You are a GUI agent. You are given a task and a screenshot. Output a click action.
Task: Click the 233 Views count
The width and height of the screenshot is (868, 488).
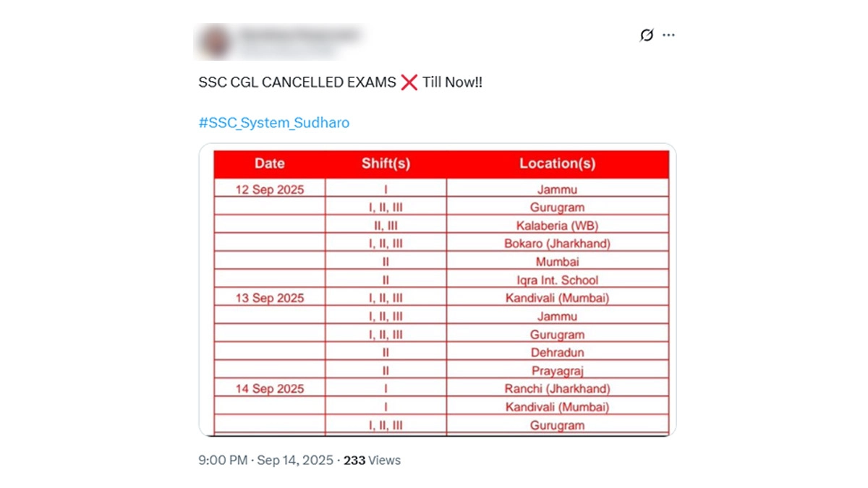click(372, 461)
